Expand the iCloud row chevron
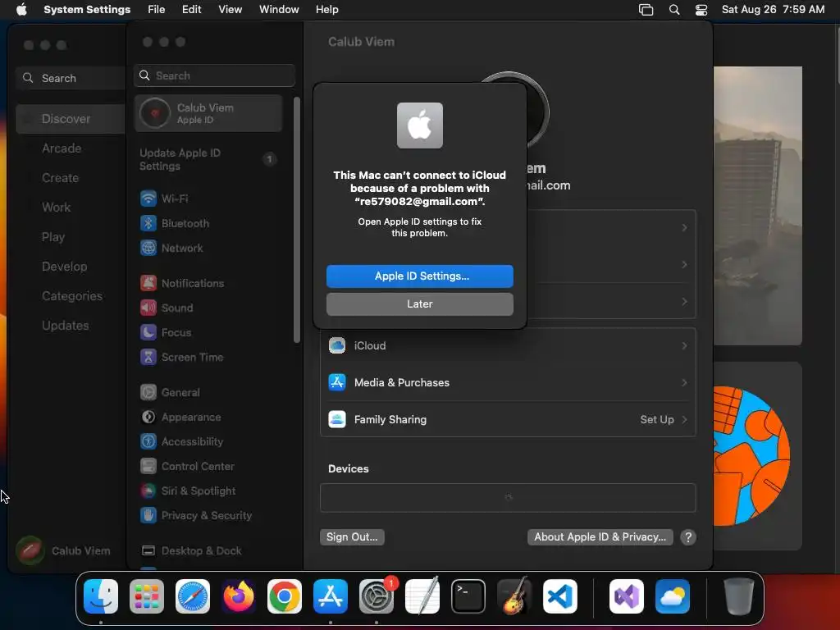The width and height of the screenshot is (840, 630). point(684,345)
